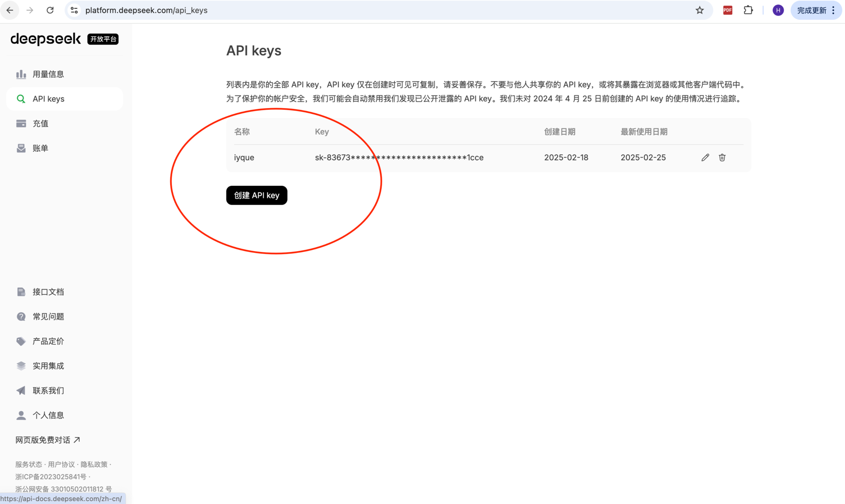
Task: Click the 创建 API key button
Action: pyautogui.click(x=256, y=195)
